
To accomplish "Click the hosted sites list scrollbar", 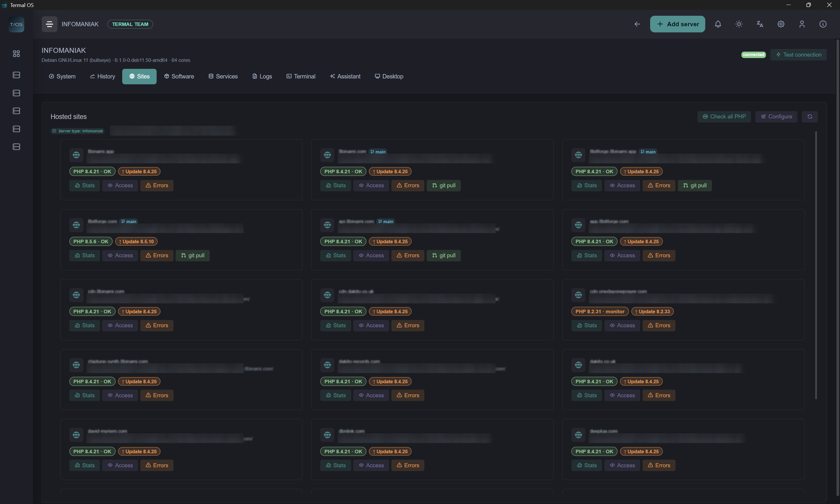I will pyautogui.click(x=816, y=265).
